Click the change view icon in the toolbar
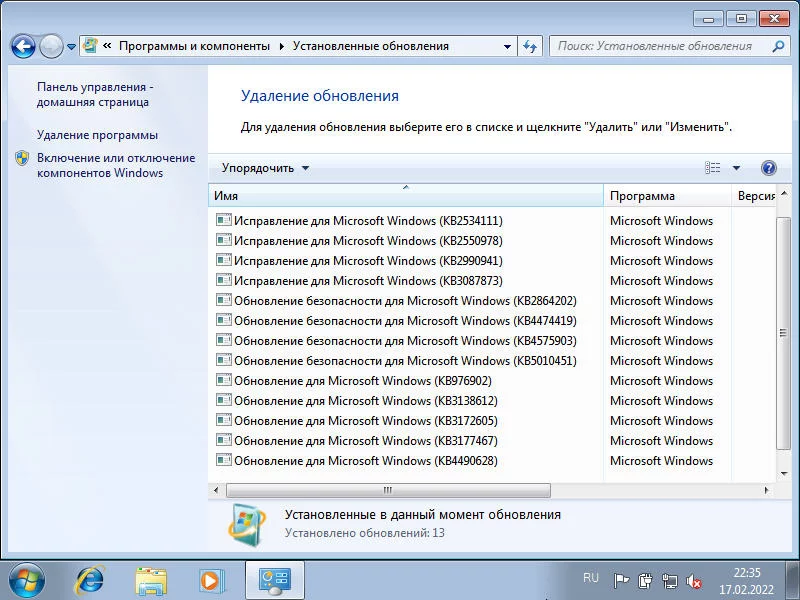The image size is (800, 600). pyautogui.click(x=712, y=168)
